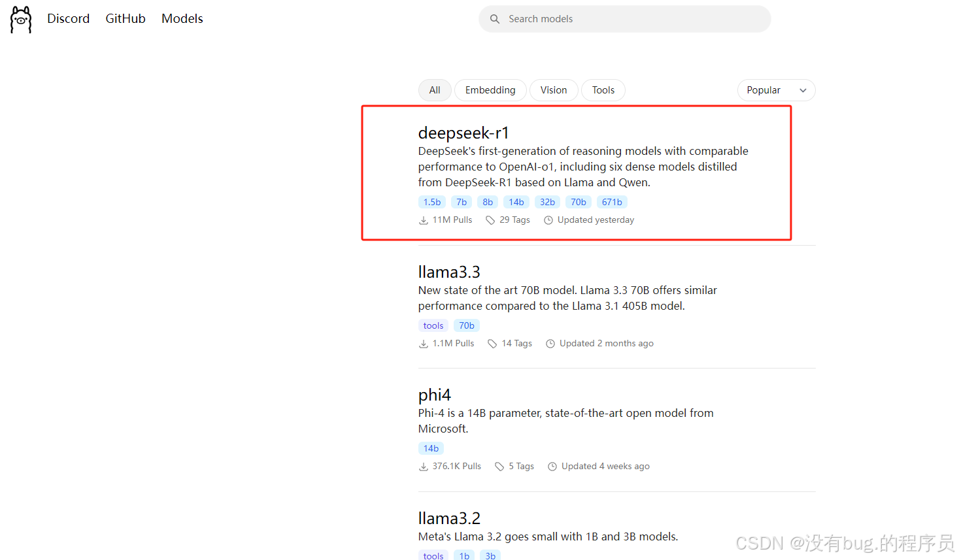Click tag icon beside 14 Tags
This screenshot has width=957, height=560.
492,344
